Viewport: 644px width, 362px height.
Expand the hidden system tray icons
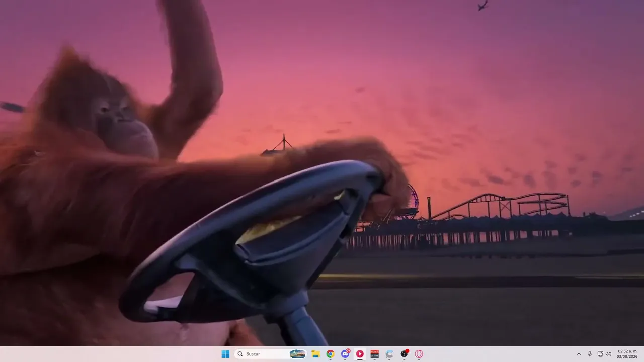click(x=579, y=354)
